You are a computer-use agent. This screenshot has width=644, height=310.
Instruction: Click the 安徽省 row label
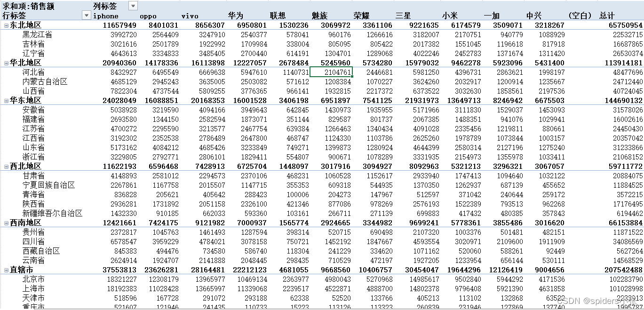[33, 110]
